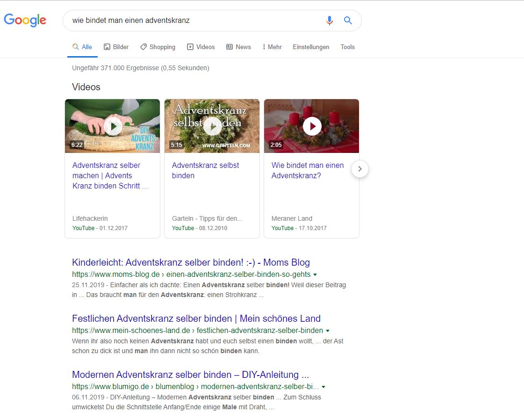This screenshot has width=524, height=420.
Task: Open the Videos results tab
Action: click(x=201, y=47)
